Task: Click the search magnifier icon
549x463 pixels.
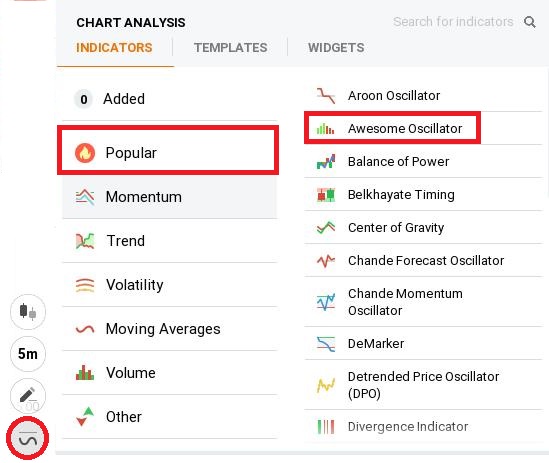Action: click(x=529, y=22)
